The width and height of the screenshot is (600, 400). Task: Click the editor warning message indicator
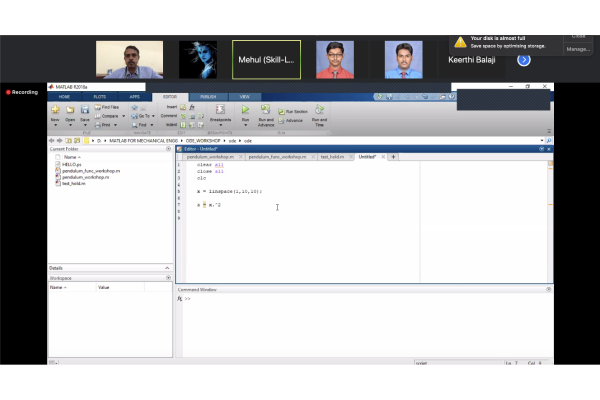pos(551,163)
